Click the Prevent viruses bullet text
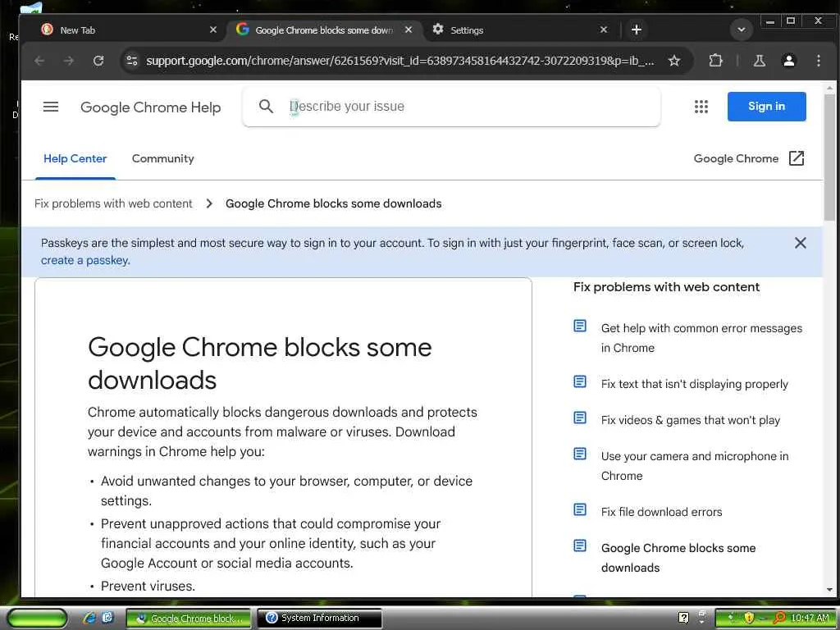This screenshot has width=840, height=630. point(148,586)
